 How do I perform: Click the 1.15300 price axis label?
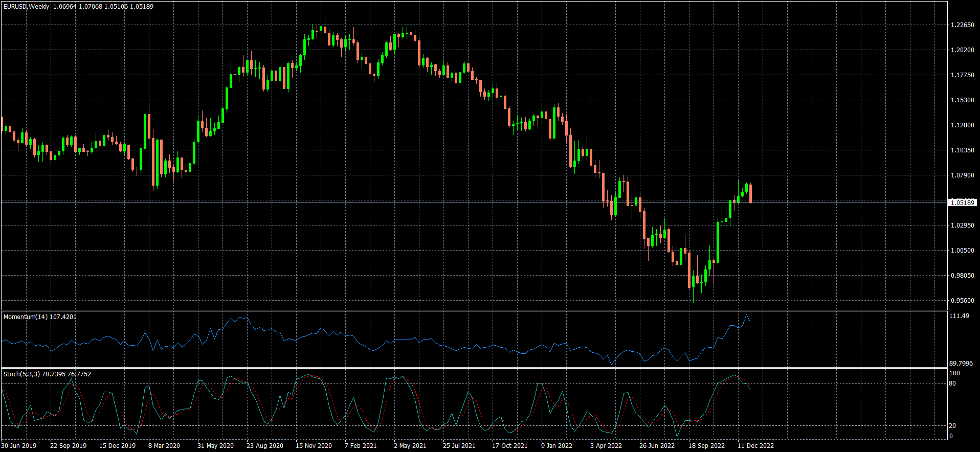(x=962, y=100)
